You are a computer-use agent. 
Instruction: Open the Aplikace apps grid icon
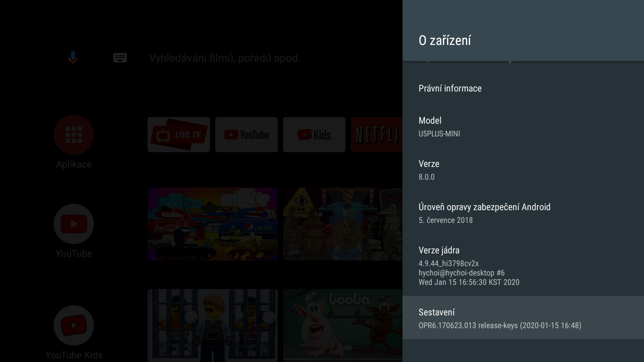pos(74,135)
